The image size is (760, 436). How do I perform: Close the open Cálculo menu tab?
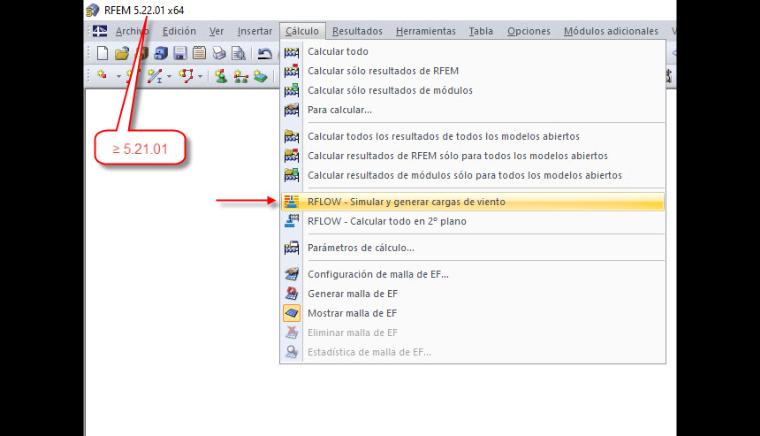[302, 31]
